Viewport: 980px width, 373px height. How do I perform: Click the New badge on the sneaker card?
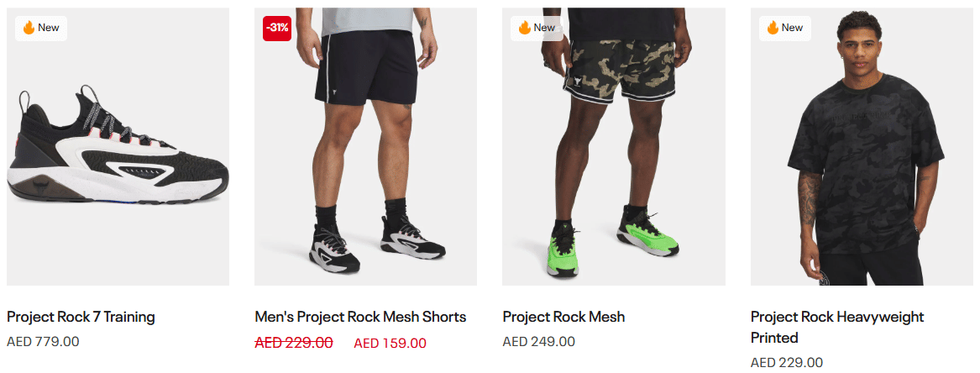tap(40, 28)
